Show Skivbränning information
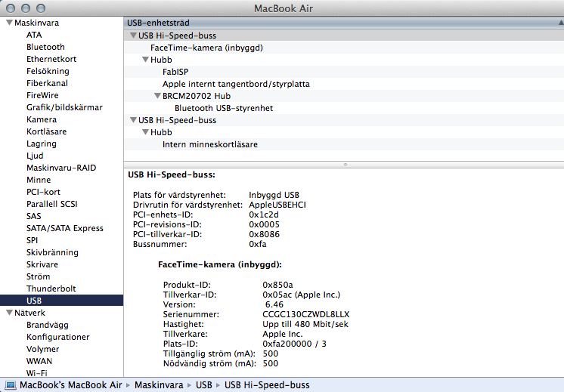The image size is (564, 392). click(x=52, y=252)
